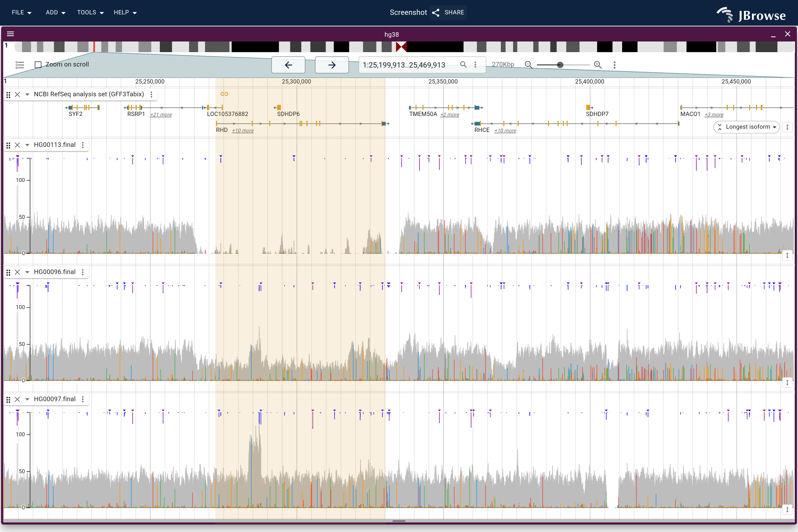Open the ADD menu
This screenshot has width=798, height=532.
pos(55,13)
